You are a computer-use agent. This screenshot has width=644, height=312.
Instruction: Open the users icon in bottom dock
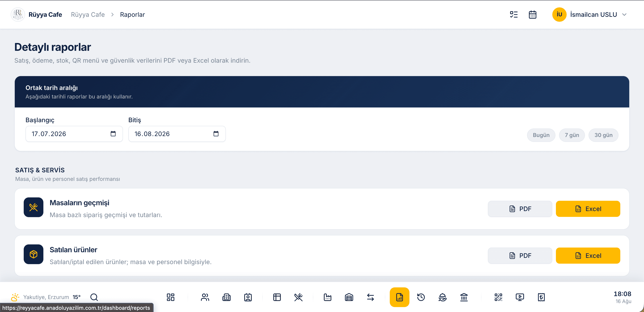tap(205, 297)
